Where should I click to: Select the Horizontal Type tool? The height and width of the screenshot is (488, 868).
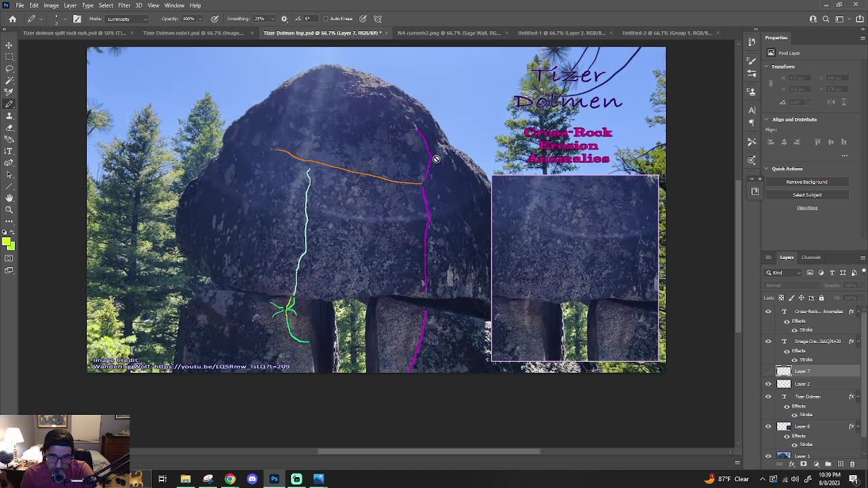coord(9,151)
